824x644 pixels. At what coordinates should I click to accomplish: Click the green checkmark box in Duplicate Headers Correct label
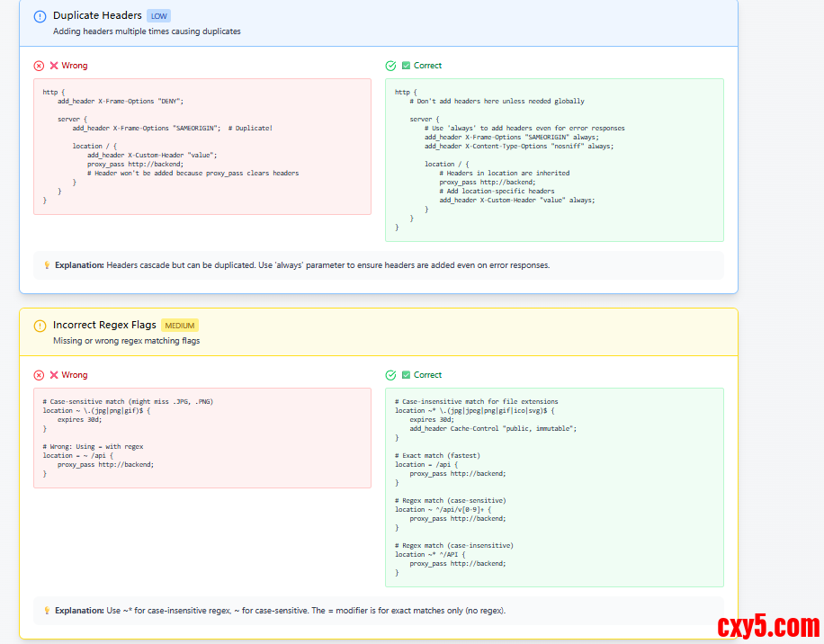(406, 66)
